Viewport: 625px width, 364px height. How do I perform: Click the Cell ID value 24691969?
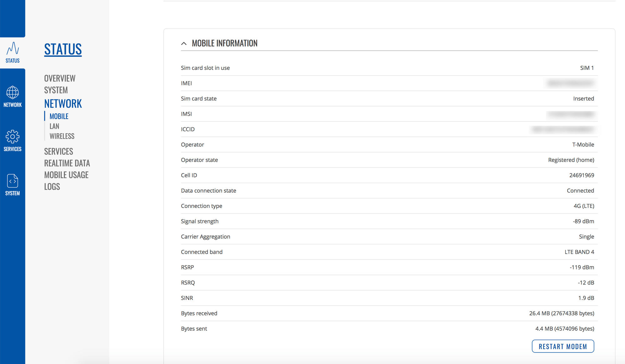click(x=582, y=175)
